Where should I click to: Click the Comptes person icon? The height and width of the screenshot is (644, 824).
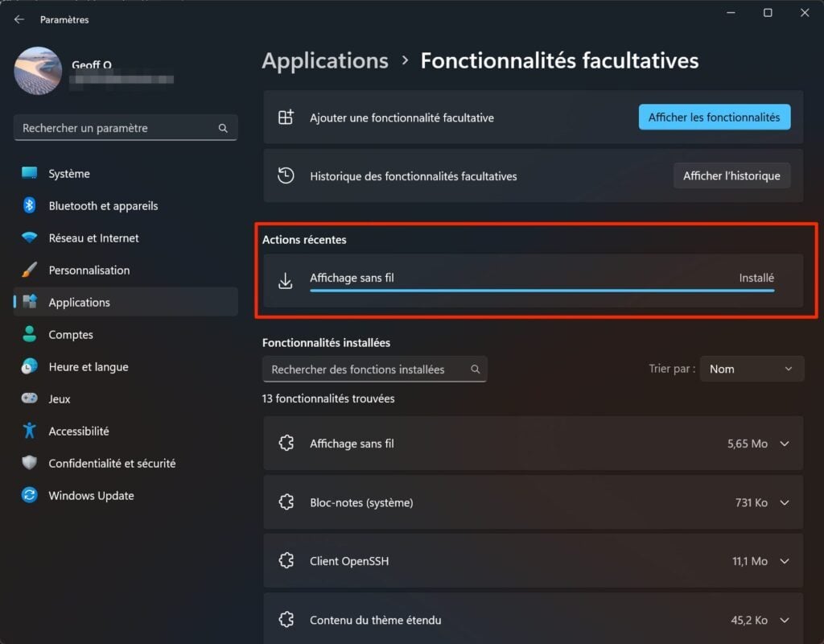click(30, 334)
